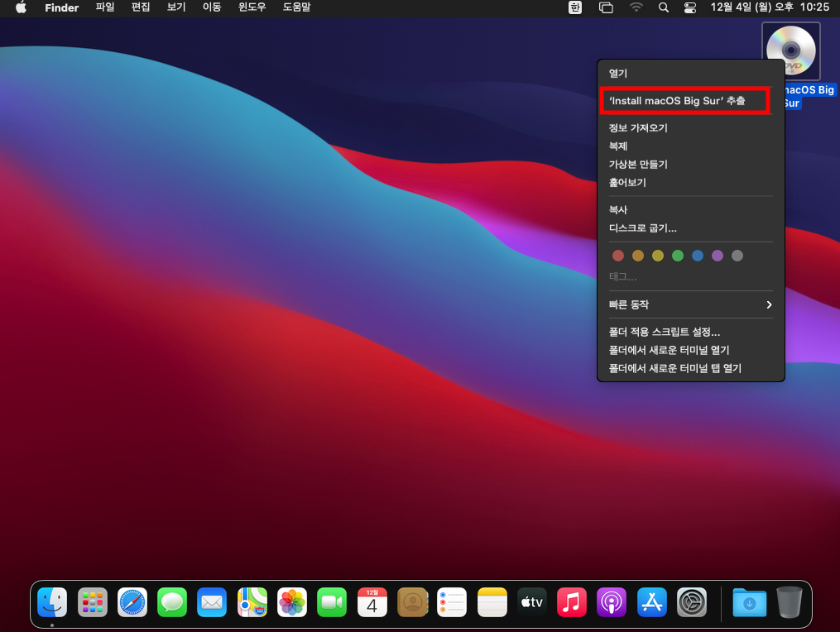This screenshot has width=840, height=632.
Task: Choose 복제 in the context menu
Action: tap(690, 146)
